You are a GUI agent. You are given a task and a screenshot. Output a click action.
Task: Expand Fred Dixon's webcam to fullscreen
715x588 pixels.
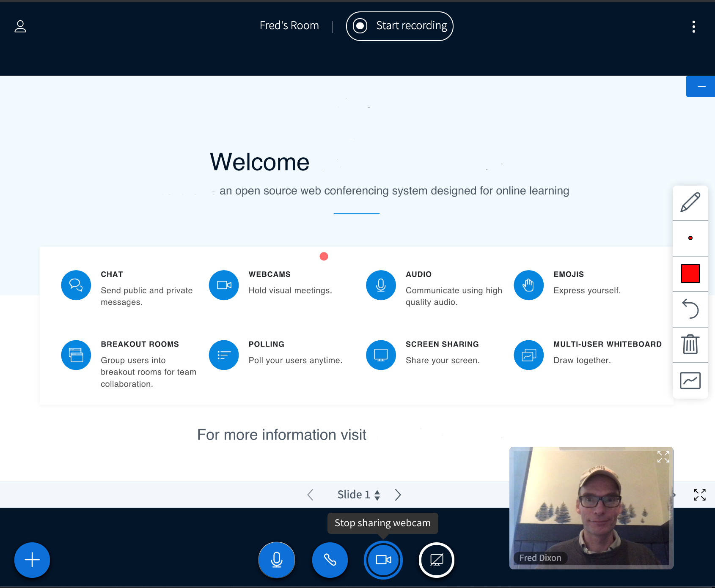(x=663, y=457)
